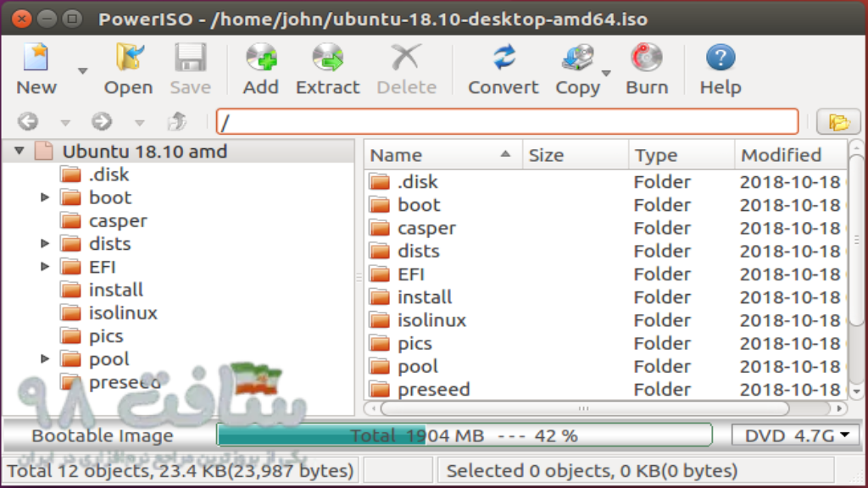Open the Back history dropdown arrow

[x=65, y=123]
